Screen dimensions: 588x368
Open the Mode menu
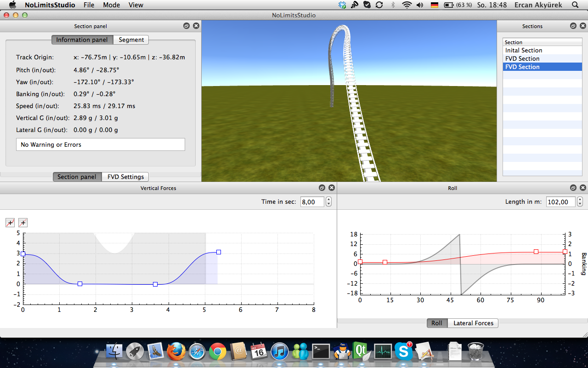(111, 5)
